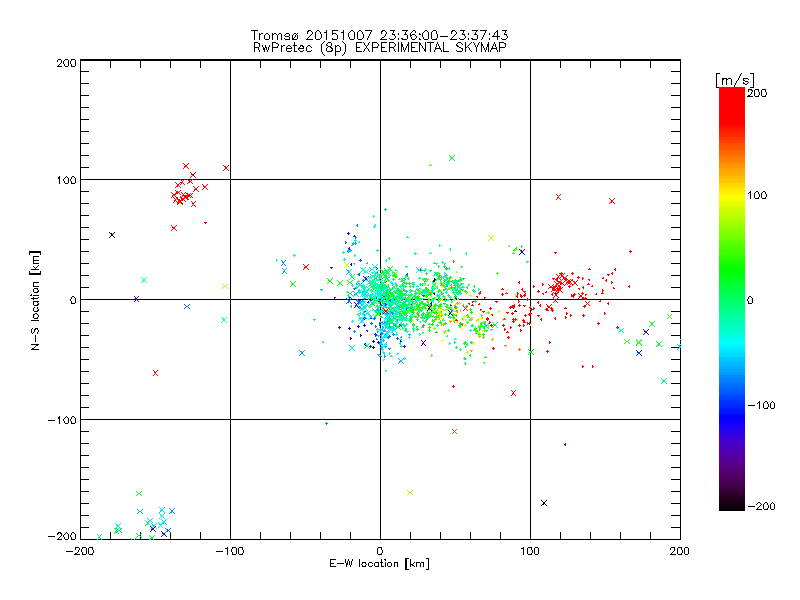Click the isolated purple dot in lower-right quadrant
800x600 pixels.
(x=565, y=444)
